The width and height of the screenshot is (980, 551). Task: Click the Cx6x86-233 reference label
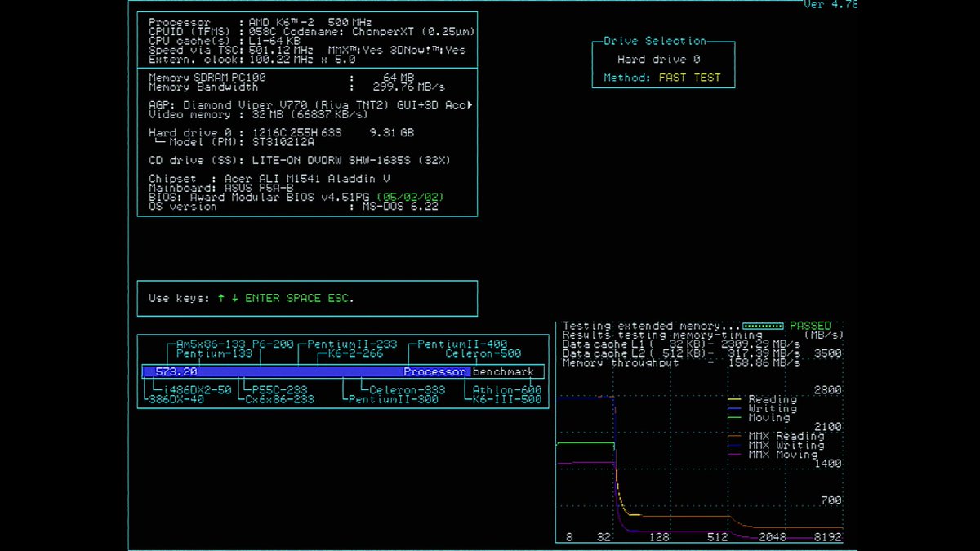tap(280, 399)
